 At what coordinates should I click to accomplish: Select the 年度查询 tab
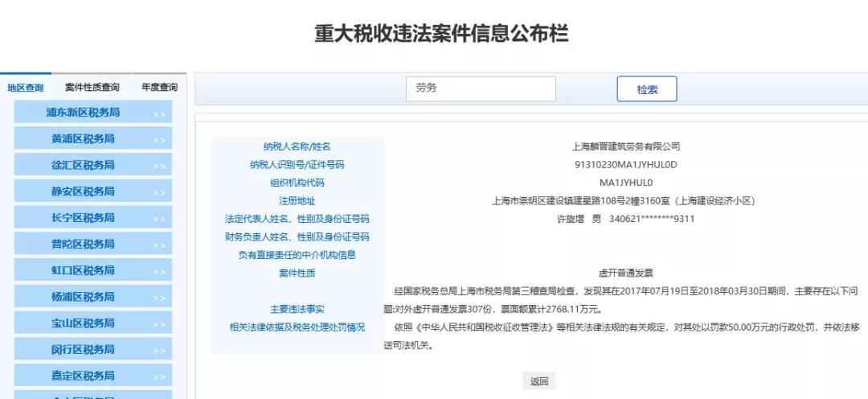[159, 88]
